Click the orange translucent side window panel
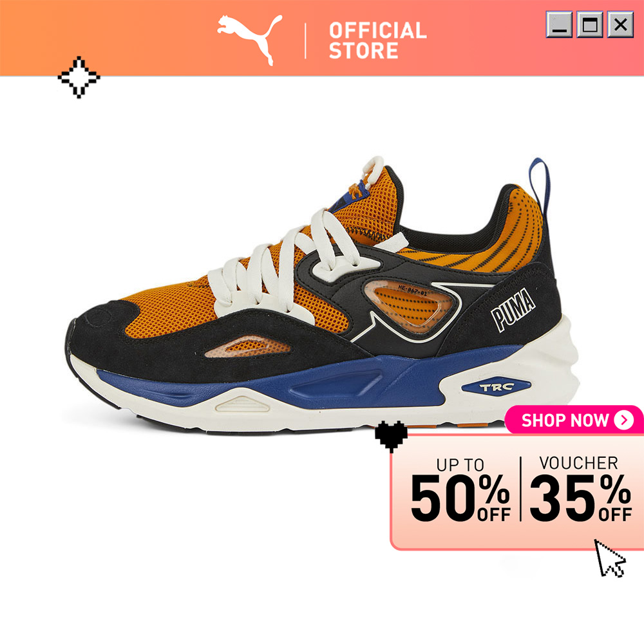Screen dimensions: 644x644 click(409, 305)
